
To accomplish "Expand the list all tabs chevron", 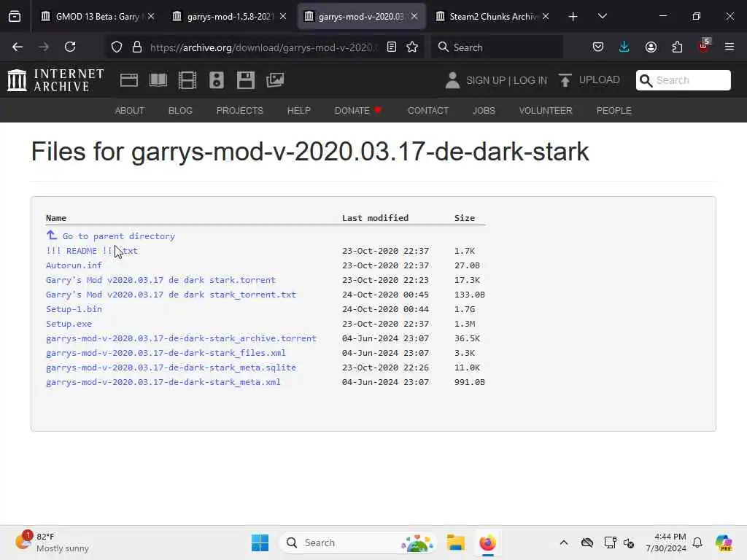I will (602, 17).
